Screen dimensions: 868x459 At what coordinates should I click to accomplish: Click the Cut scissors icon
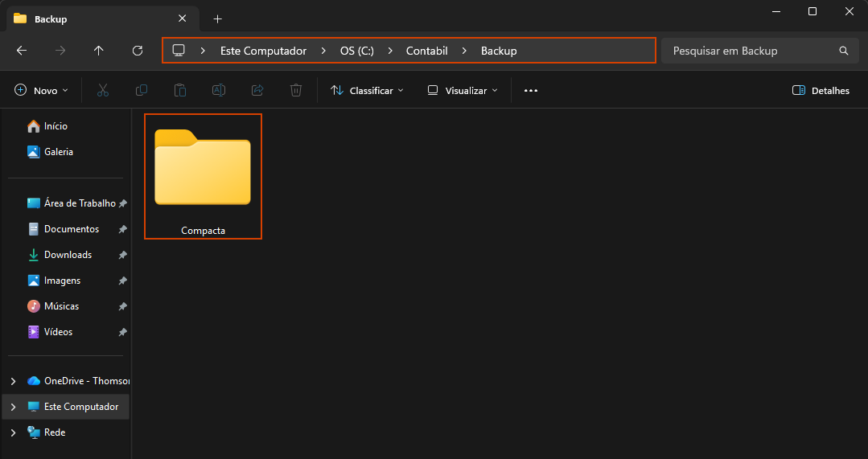tap(103, 91)
